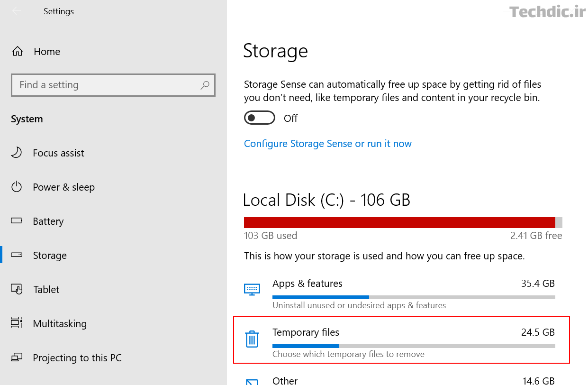Turn on the Storage Sense toggle
Viewport: 588px width, 385px height.
pyautogui.click(x=260, y=118)
